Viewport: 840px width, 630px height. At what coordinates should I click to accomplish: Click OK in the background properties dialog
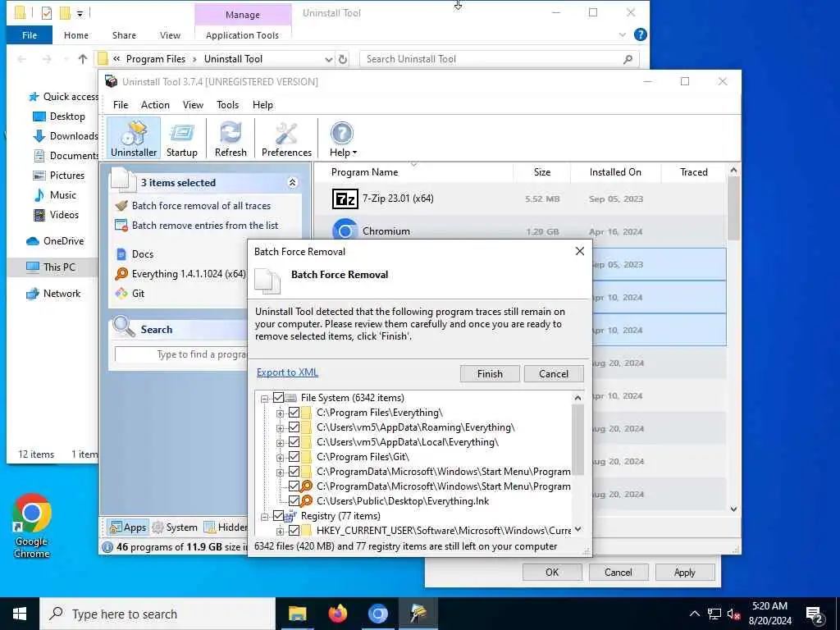point(552,572)
